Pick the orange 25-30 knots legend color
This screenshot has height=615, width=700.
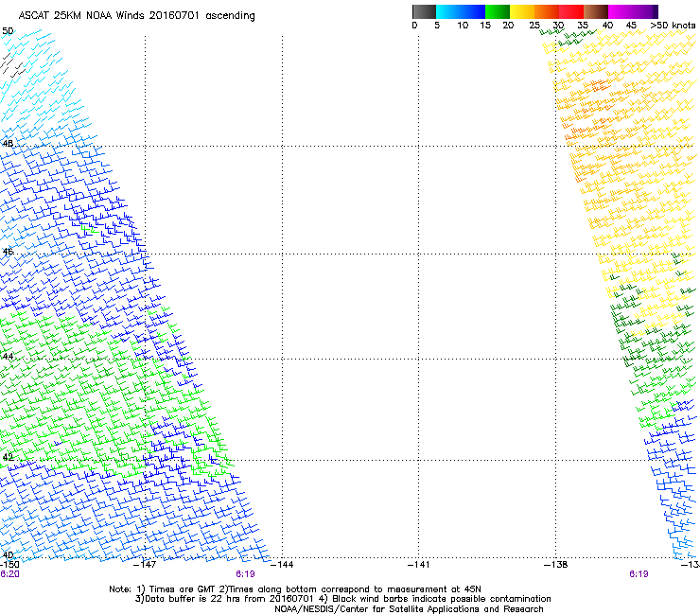547,11
